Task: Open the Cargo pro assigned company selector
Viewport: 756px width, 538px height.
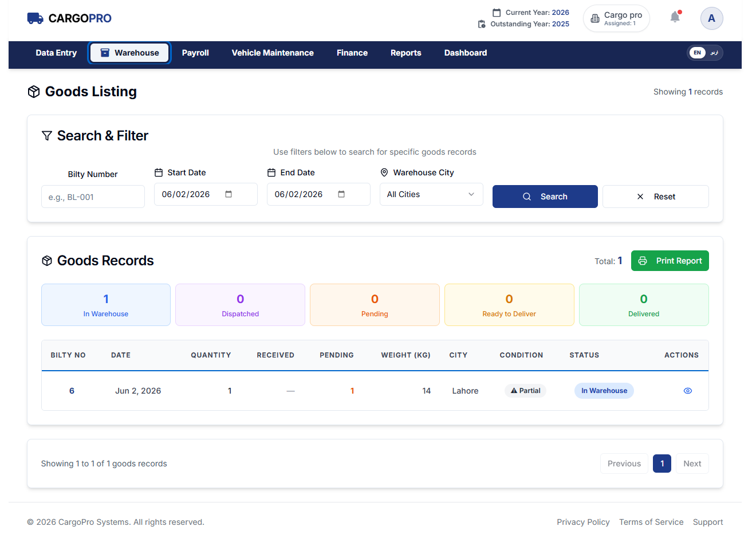Action: [x=616, y=19]
